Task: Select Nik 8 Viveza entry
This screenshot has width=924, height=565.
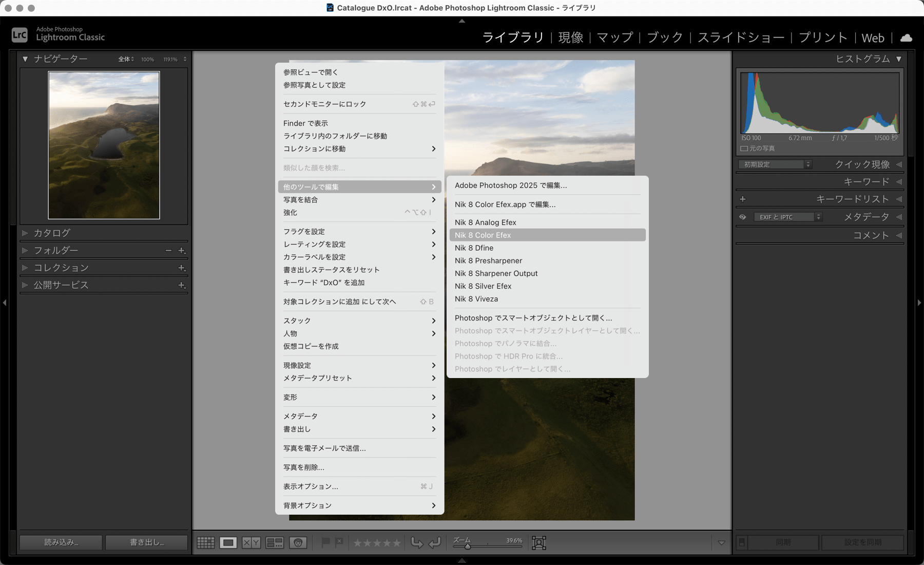Action: (547, 299)
